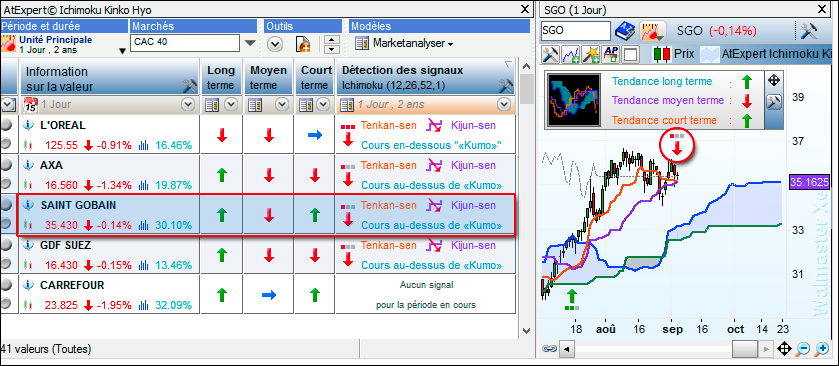Click the crosshair move icon below chart
Image resolution: width=839 pixels, height=366 pixels.
[784, 349]
